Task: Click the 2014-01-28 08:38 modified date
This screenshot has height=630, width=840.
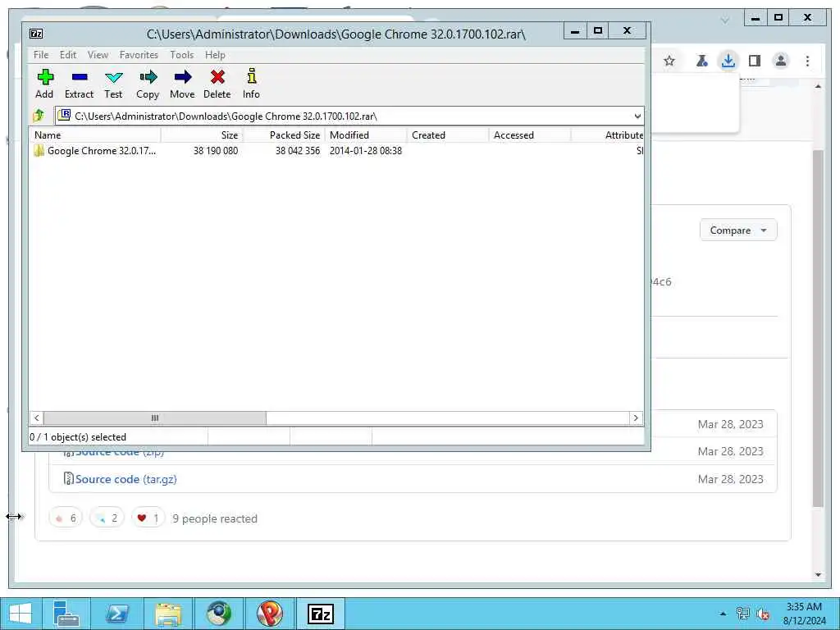Action: (x=365, y=151)
